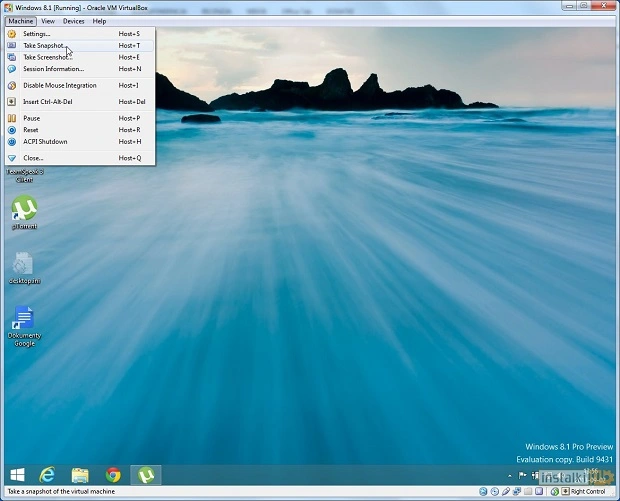
Task: Open the Help menu
Action: point(99,21)
